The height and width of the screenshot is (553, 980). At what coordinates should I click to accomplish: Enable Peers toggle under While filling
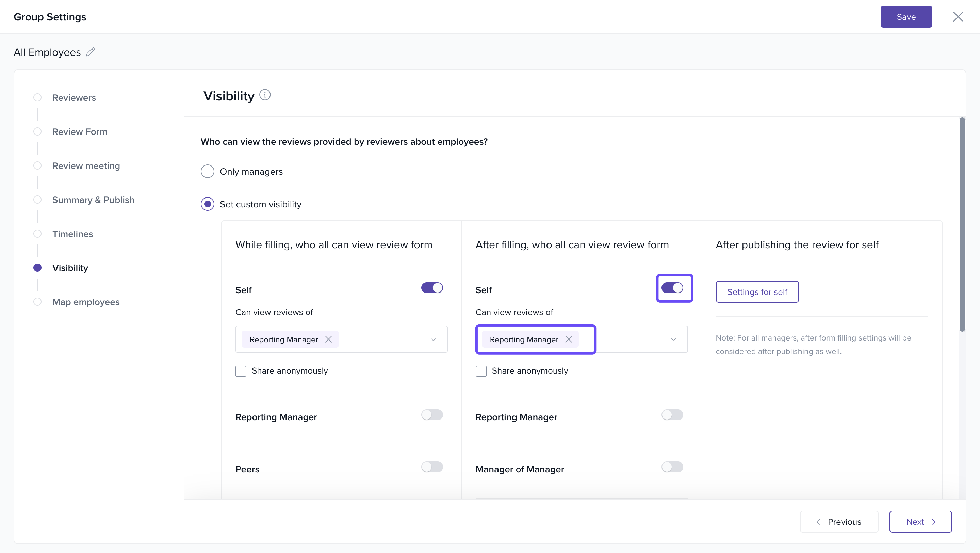coord(432,467)
